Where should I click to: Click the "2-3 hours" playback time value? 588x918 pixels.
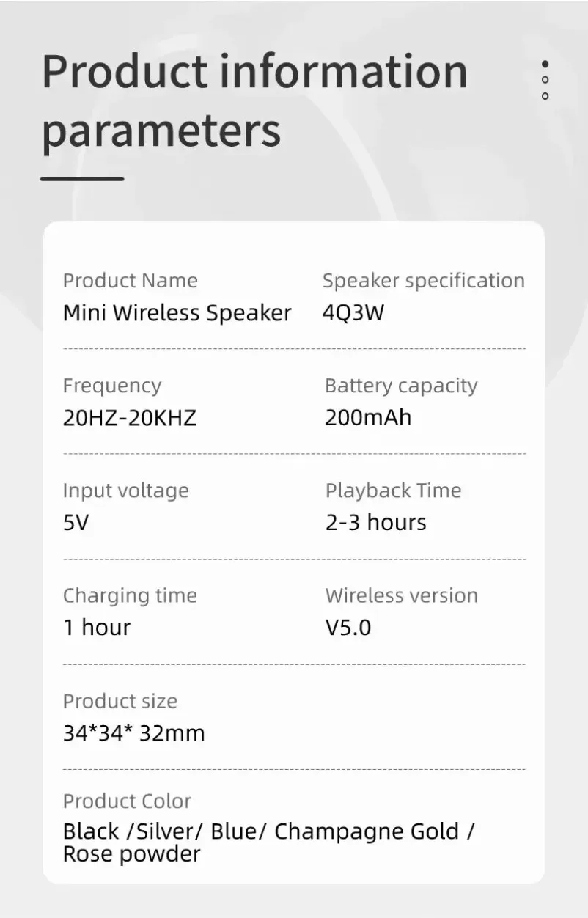pyautogui.click(x=375, y=523)
